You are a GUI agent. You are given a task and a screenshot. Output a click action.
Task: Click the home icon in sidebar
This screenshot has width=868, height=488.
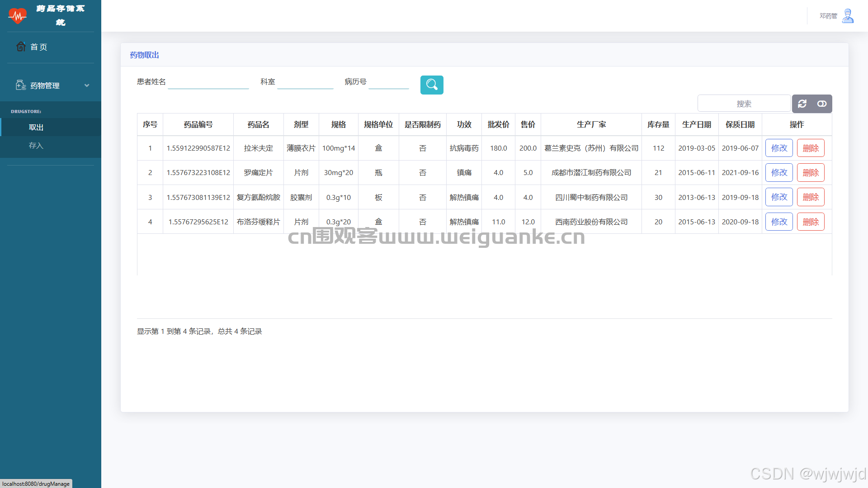point(21,47)
